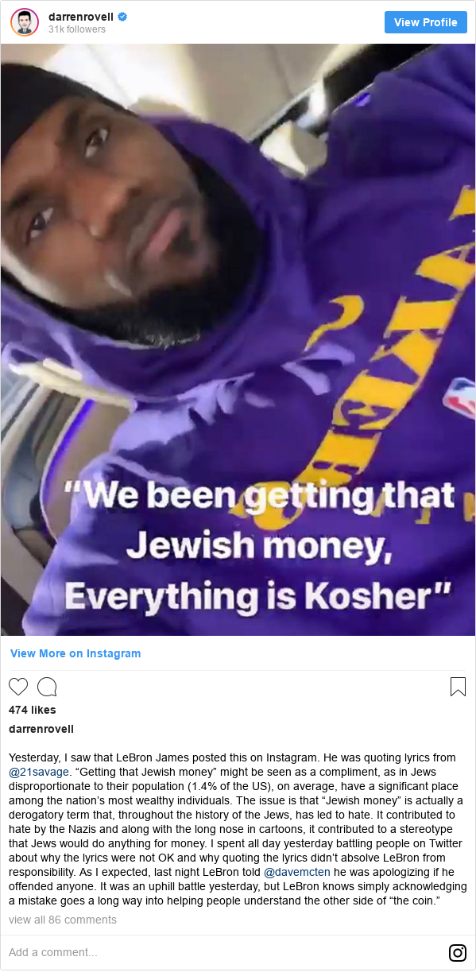476x980 pixels.
Task: Open the post video thumbnail
Action: coord(238,339)
